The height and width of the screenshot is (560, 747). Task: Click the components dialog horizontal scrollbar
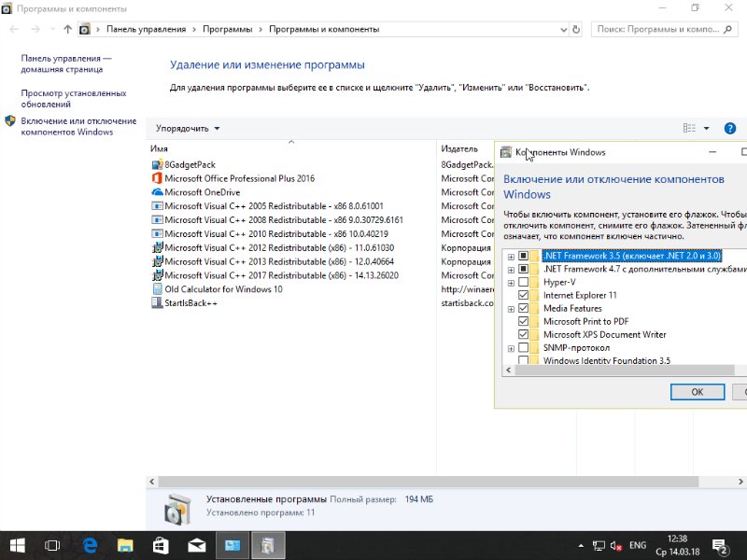pyautogui.click(x=624, y=370)
